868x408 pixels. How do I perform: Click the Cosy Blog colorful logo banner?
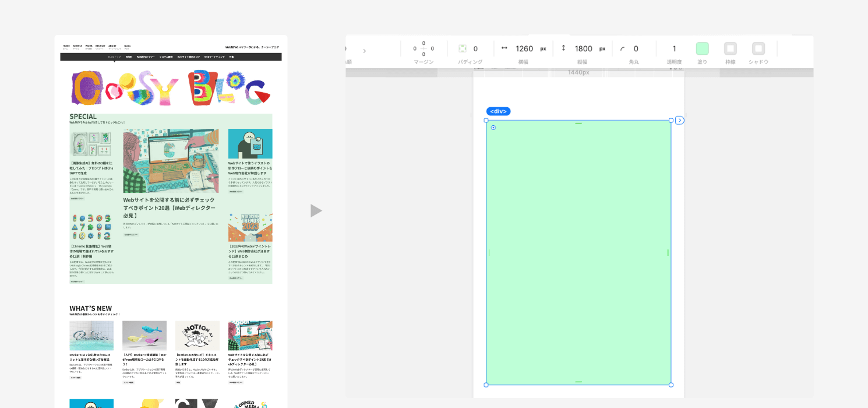click(x=171, y=88)
